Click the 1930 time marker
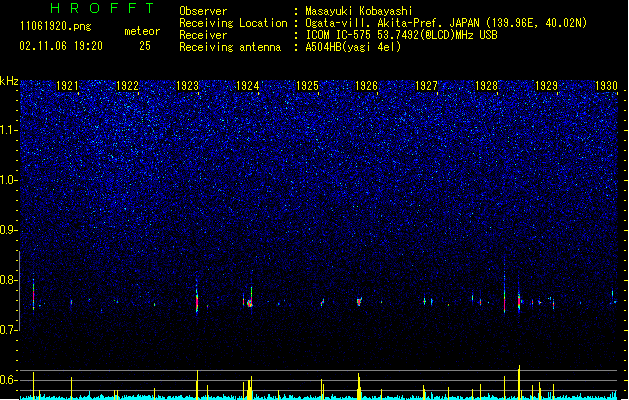Screen dimensions: 629x400 pyautogui.click(x=606, y=86)
